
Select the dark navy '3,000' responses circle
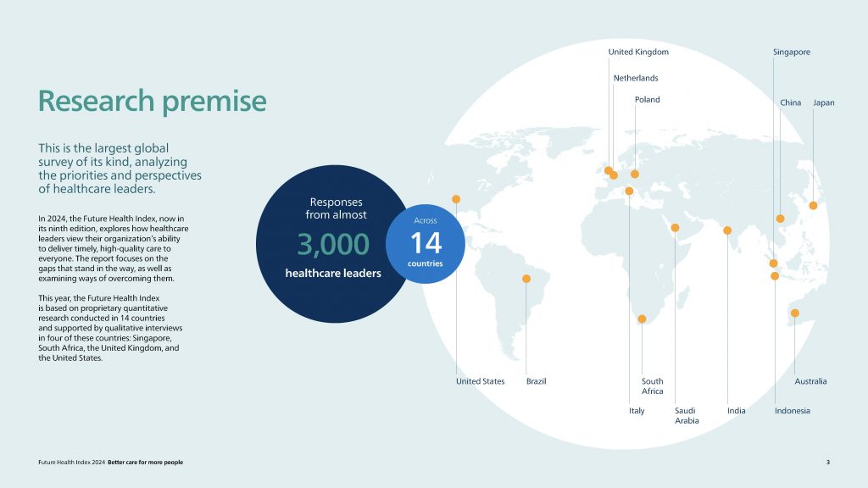(x=326, y=244)
